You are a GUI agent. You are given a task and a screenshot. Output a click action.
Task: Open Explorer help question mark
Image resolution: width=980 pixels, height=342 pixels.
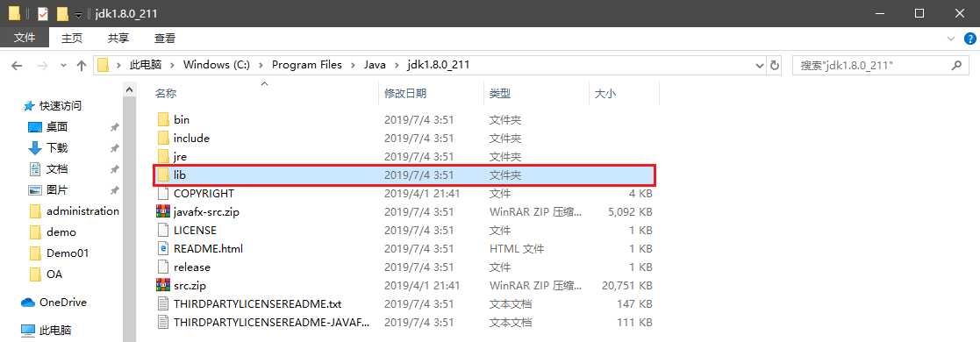click(969, 39)
